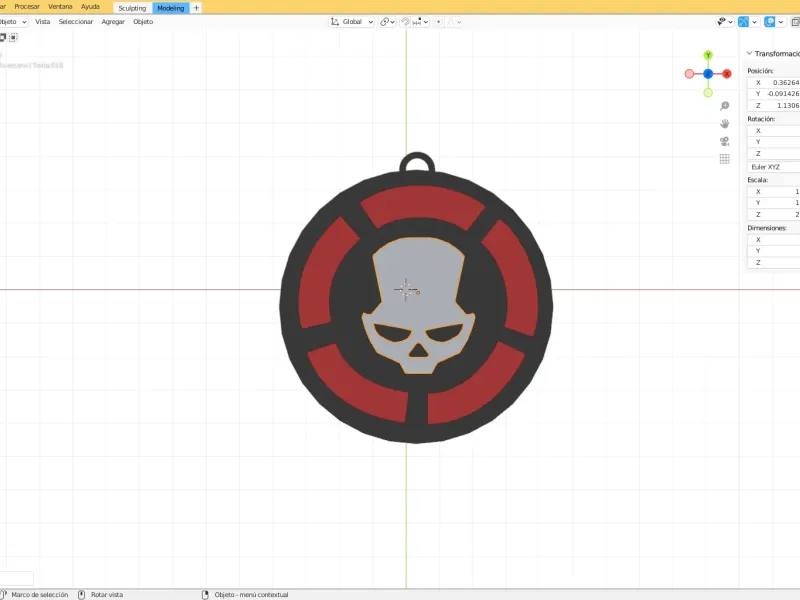Open the Euler XYZ rotation mode dropdown
The image size is (800, 600).
coord(773,167)
